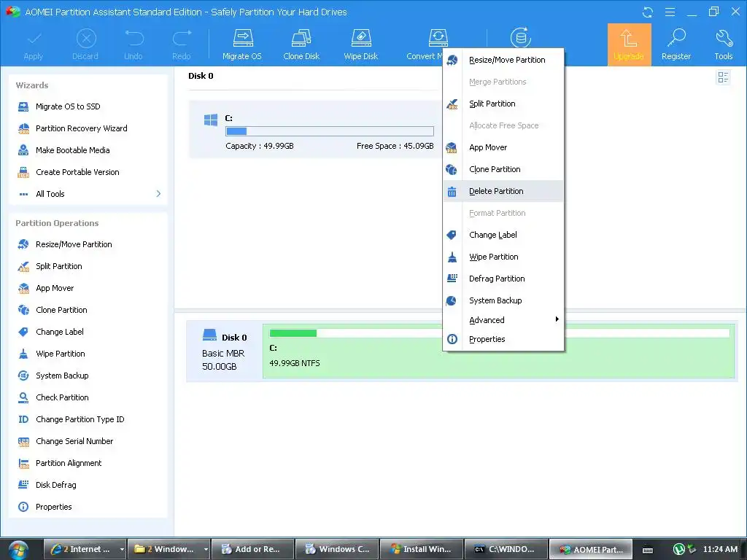The height and width of the screenshot is (560, 747).
Task: Switch to AOMEI Part... taskbar button
Action: coord(591,550)
